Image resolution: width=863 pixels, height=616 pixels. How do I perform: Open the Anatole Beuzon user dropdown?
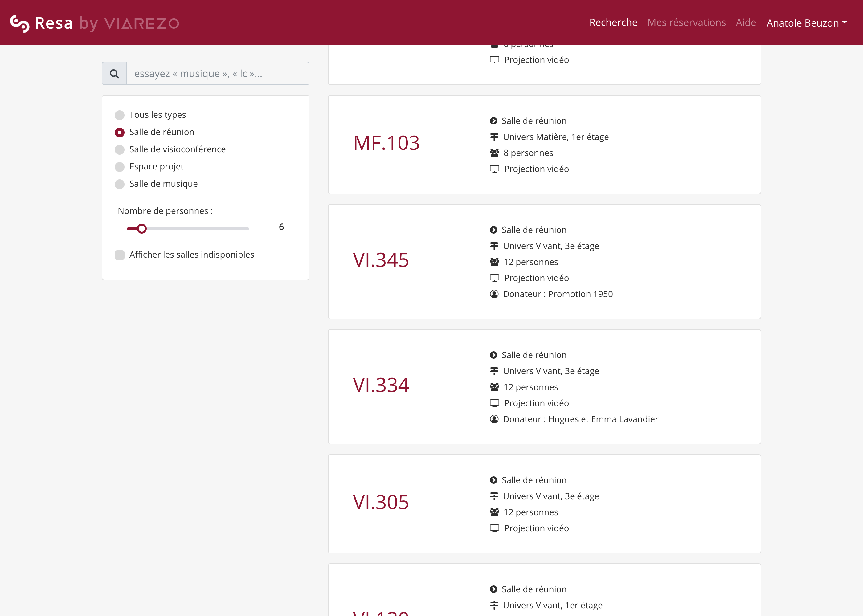click(807, 23)
